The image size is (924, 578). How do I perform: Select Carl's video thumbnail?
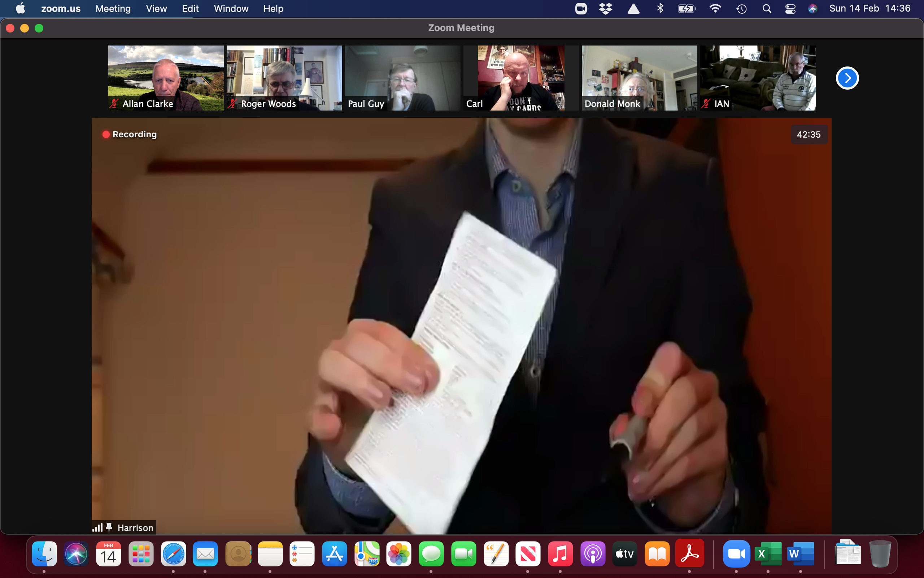pyautogui.click(x=521, y=78)
